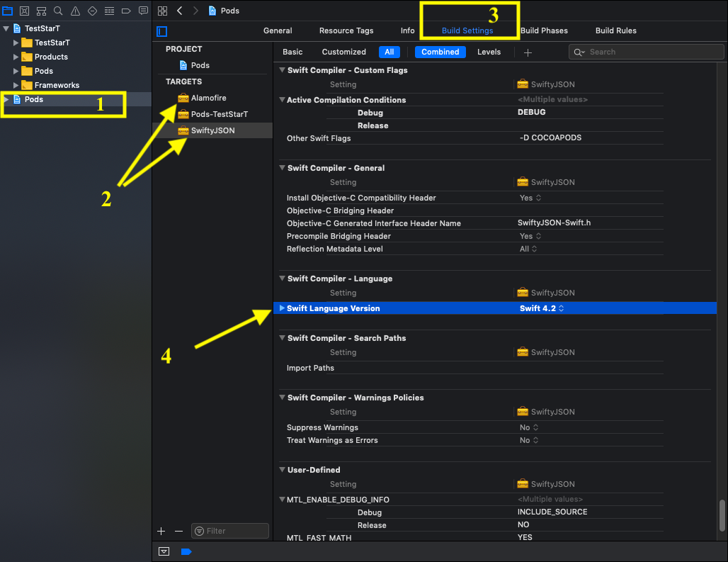Collapse Active Compilation Conditions row
The image size is (728, 562).
point(282,100)
